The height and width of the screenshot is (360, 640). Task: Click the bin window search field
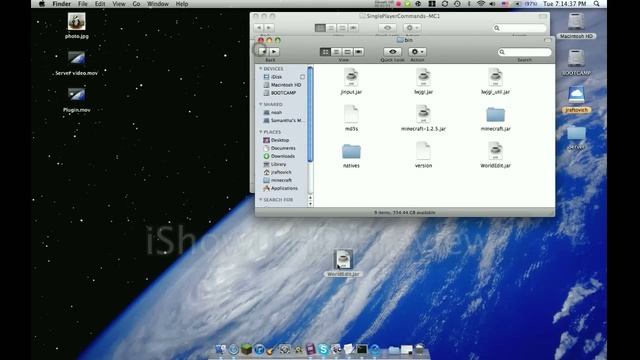point(524,52)
